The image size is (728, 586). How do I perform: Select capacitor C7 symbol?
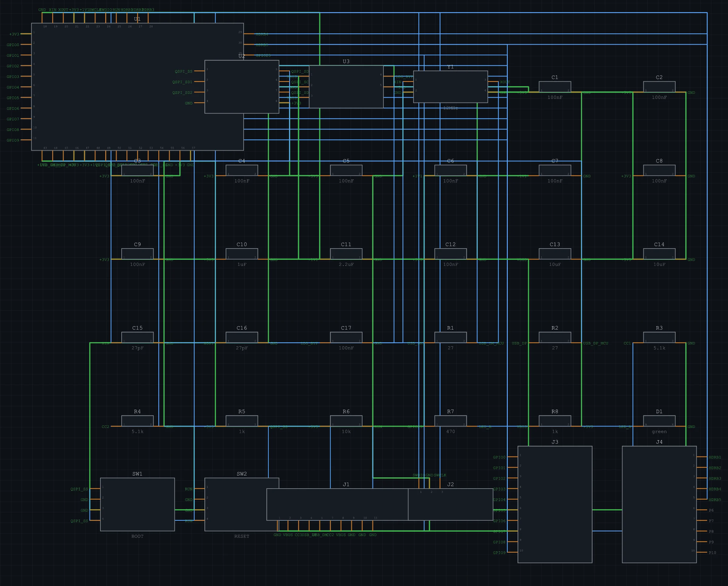pyautogui.click(x=555, y=170)
